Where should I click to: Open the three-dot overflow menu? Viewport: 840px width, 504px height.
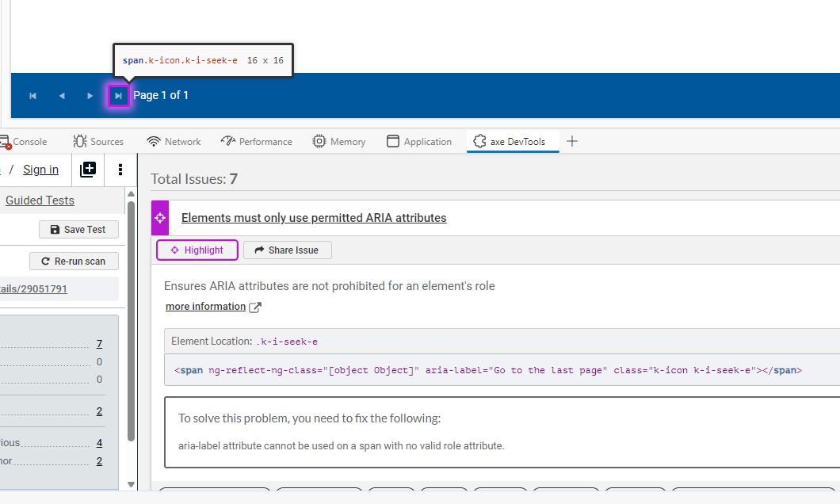coord(120,170)
